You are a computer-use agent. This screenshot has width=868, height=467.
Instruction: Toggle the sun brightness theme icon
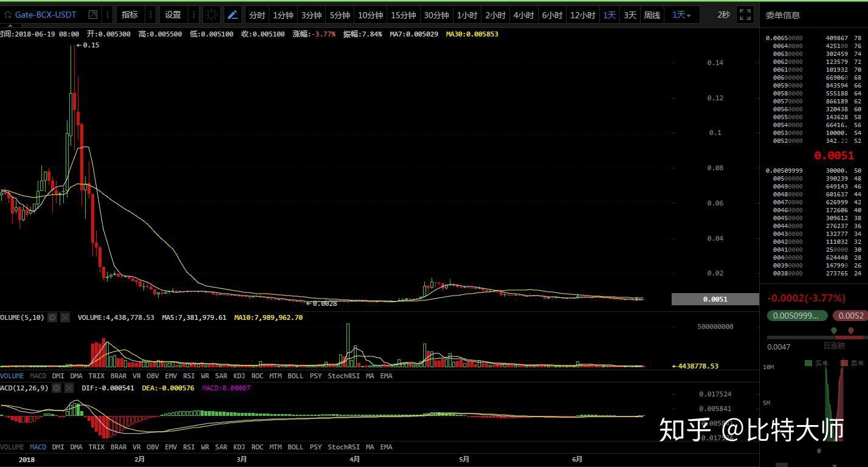pos(211,15)
